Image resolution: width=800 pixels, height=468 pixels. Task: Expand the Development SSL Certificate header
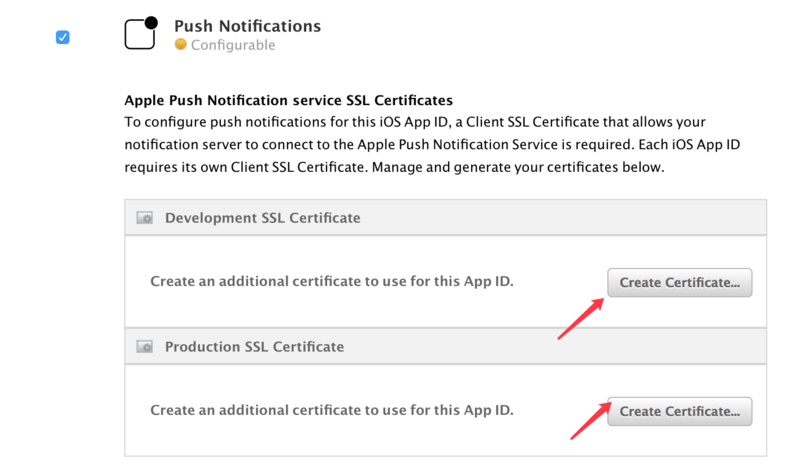pos(445,218)
